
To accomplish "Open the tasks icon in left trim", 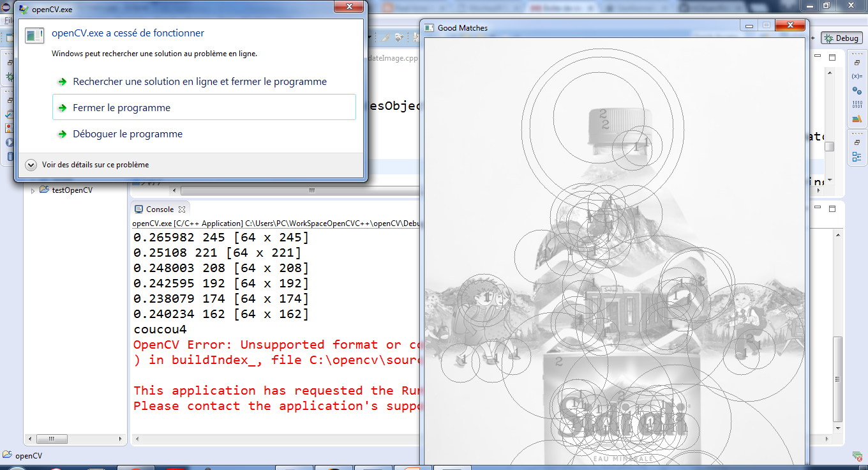I will (x=10, y=114).
